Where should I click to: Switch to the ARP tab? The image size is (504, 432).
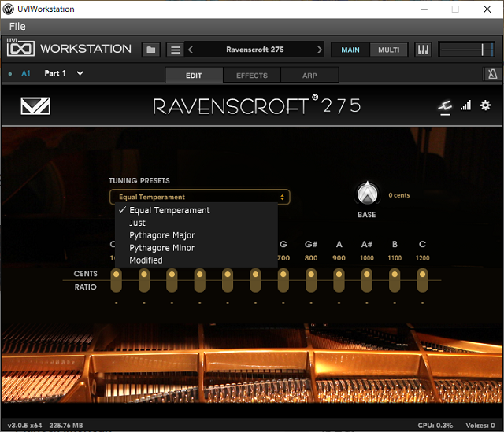coord(309,76)
